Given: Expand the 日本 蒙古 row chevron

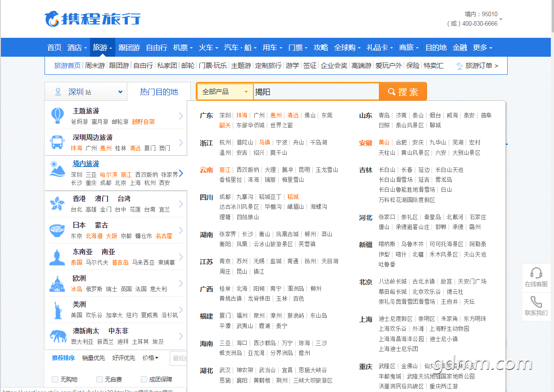Looking at the screenshot, I should 180,230.
